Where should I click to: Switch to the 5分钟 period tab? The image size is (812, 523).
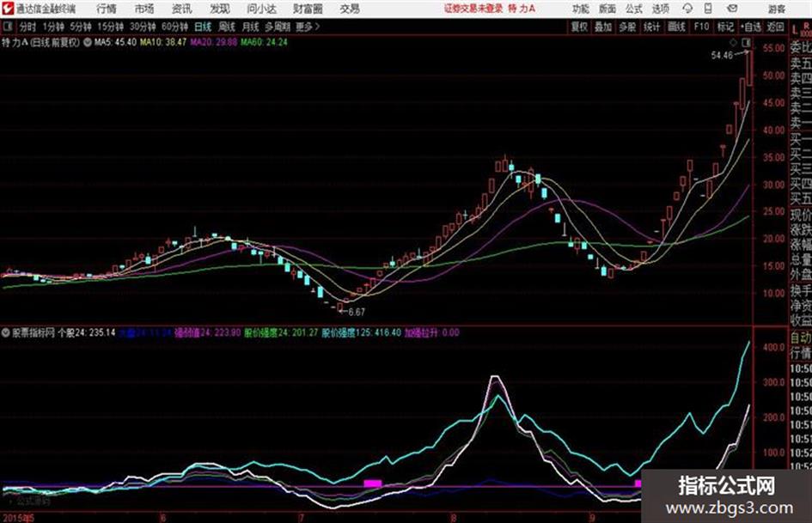tap(81, 27)
